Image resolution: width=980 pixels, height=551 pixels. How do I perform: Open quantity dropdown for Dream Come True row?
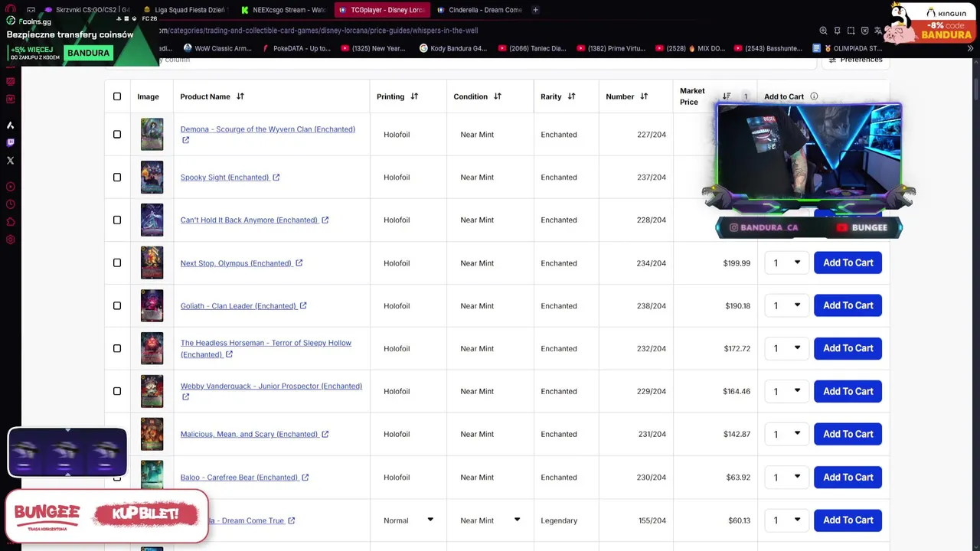coord(786,520)
